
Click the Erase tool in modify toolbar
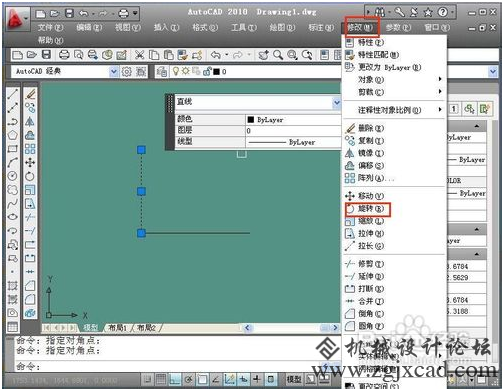tap(30, 94)
